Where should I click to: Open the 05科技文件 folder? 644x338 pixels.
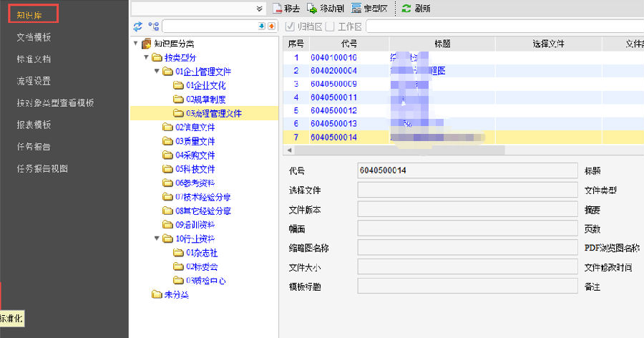[x=189, y=169]
